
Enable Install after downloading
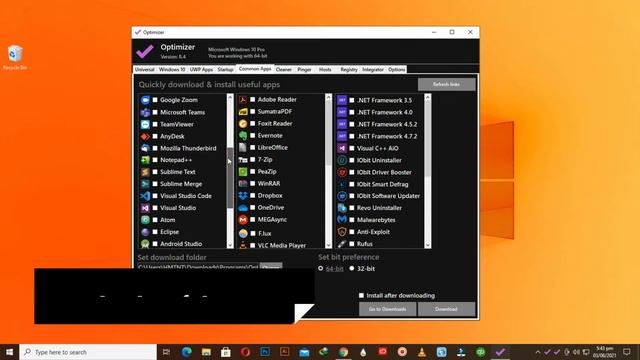pyautogui.click(x=361, y=295)
